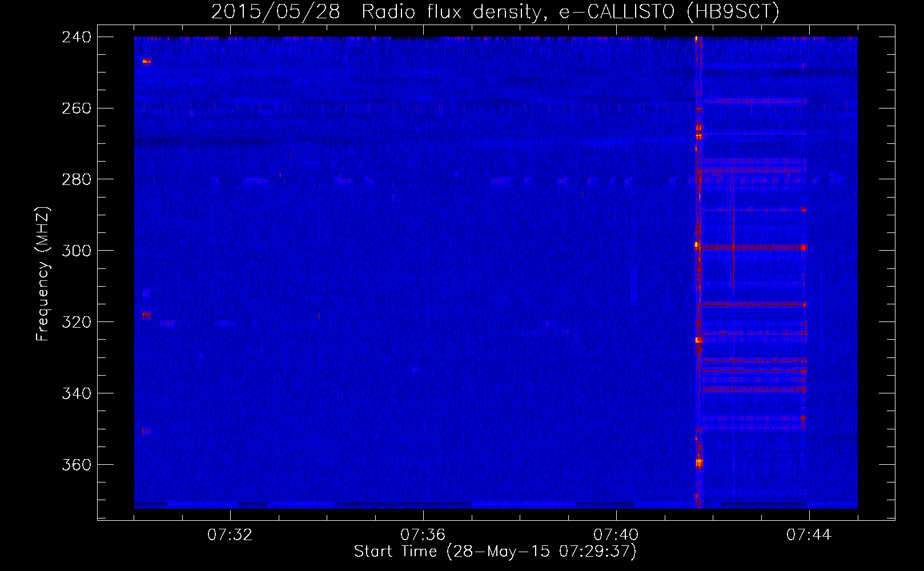Viewport: 924px width, 571px height.
Task: Click the plot title '2015/05/28 Radio flux density'
Action: [495, 11]
